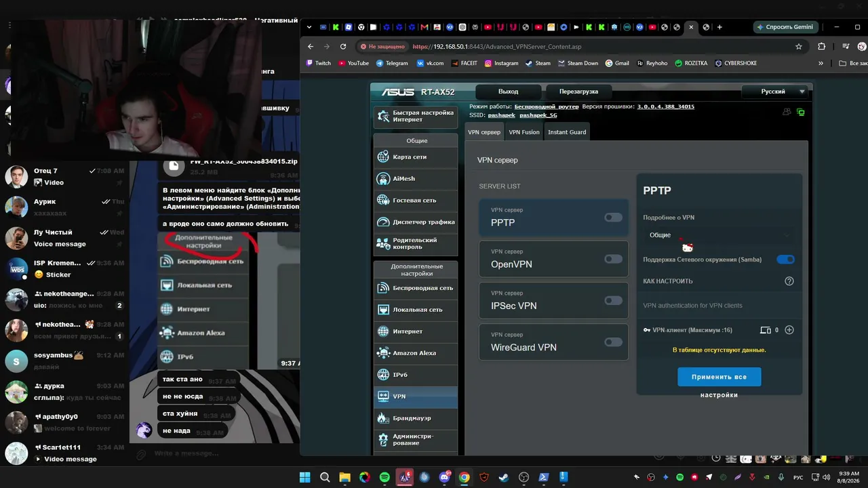The image size is (868, 488).
Task: Enable the IPSec VPN server toggle
Action: pyautogui.click(x=613, y=300)
